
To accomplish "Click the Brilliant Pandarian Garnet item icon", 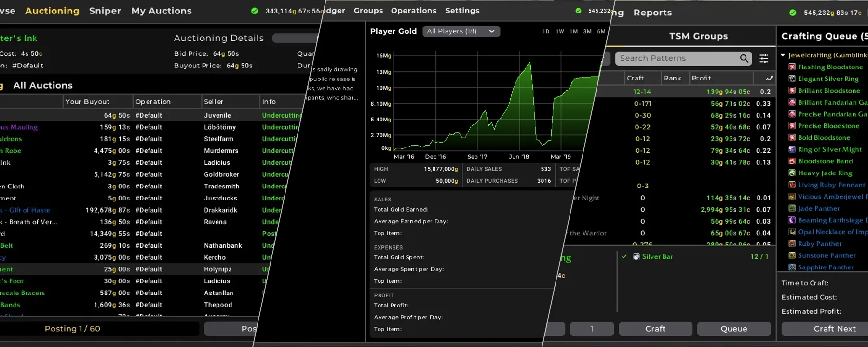I will pyautogui.click(x=792, y=102).
